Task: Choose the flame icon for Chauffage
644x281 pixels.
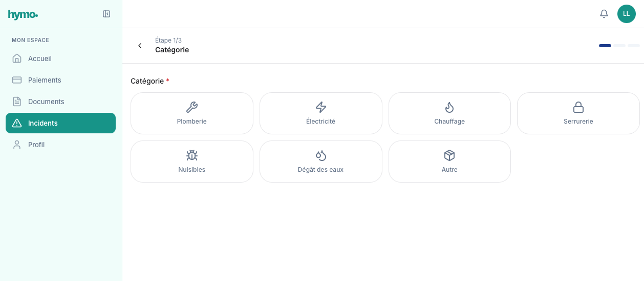Action: point(449,107)
